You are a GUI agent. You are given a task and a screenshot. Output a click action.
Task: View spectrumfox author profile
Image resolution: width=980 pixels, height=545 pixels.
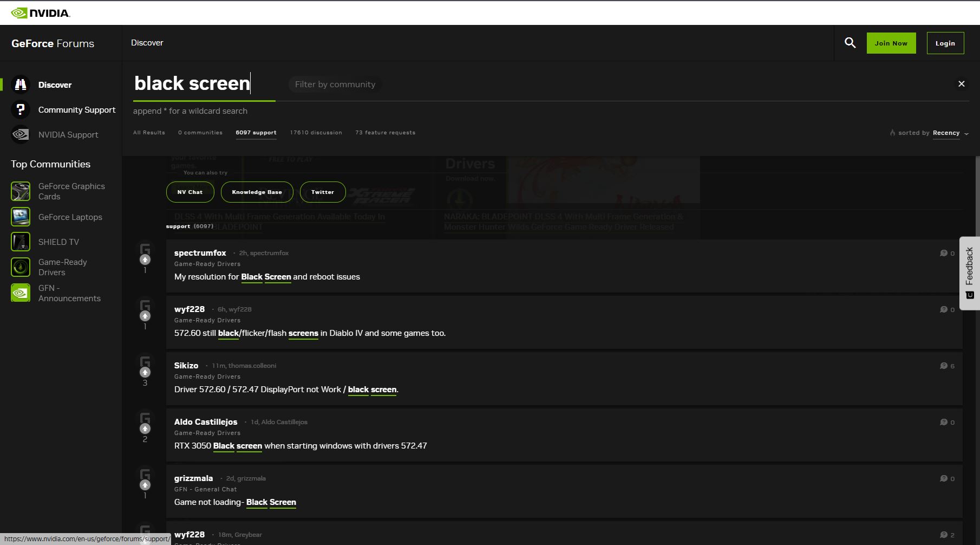(200, 253)
